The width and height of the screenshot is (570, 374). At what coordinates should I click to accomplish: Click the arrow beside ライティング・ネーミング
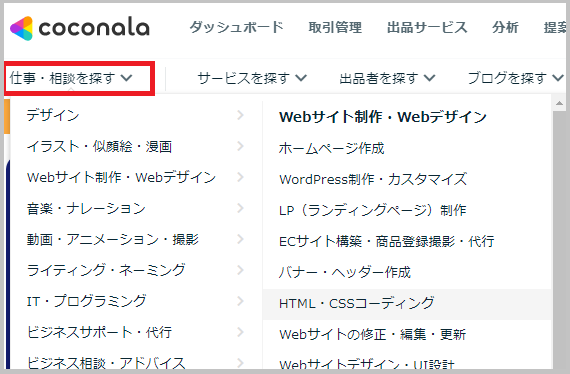(240, 270)
